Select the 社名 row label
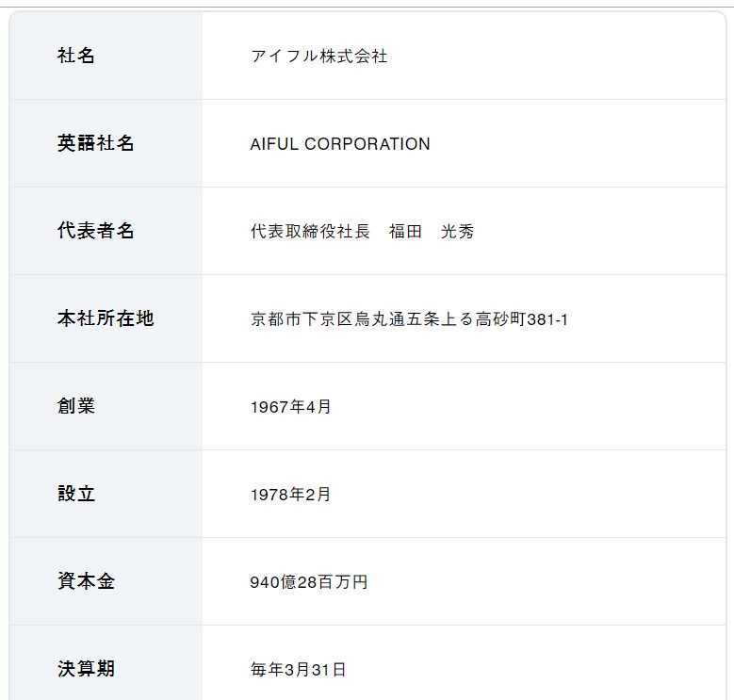Viewport: 734px width, 700px height. pos(76,56)
